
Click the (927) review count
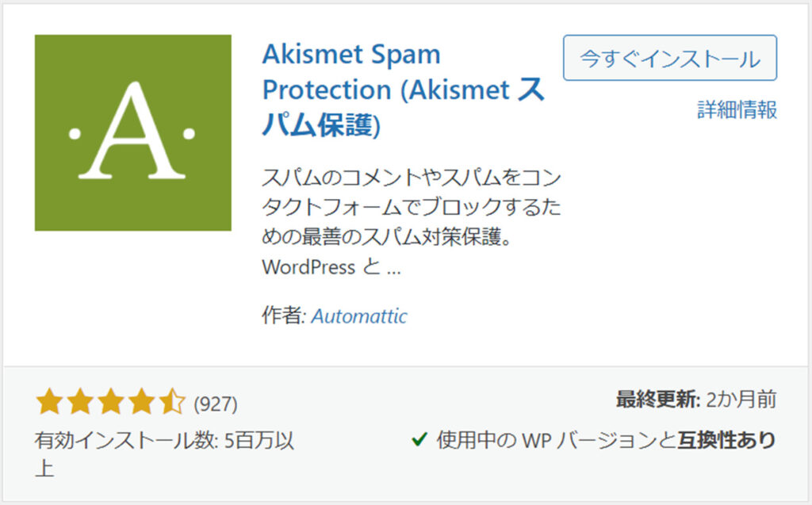coord(216,404)
